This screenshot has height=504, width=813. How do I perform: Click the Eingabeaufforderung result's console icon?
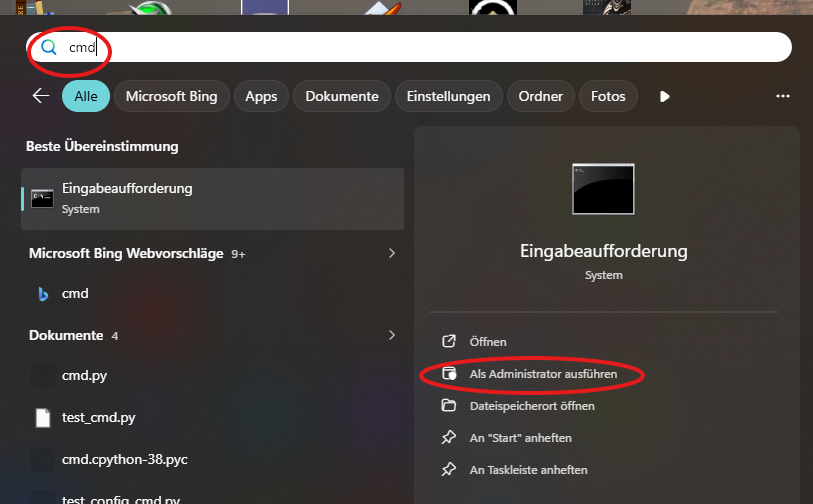click(x=42, y=199)
